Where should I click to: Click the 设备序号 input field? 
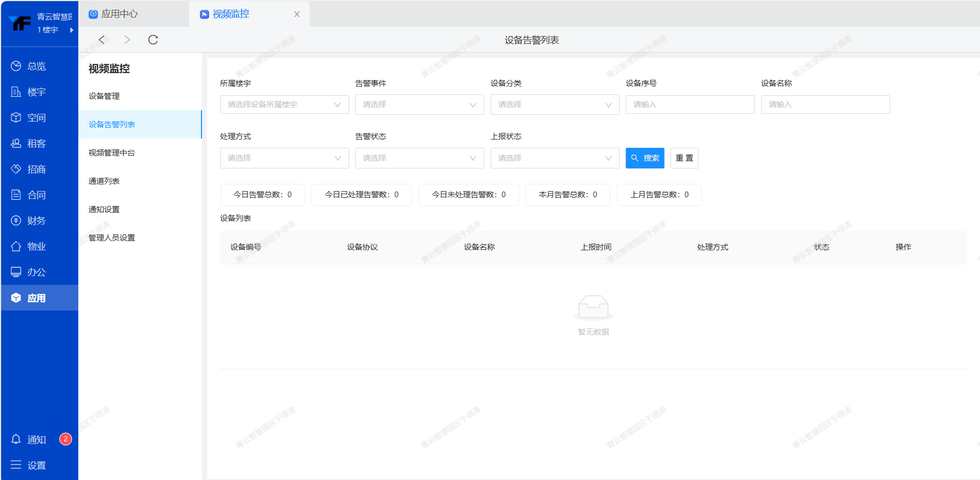pyautogui.click(x=689, y=105)
